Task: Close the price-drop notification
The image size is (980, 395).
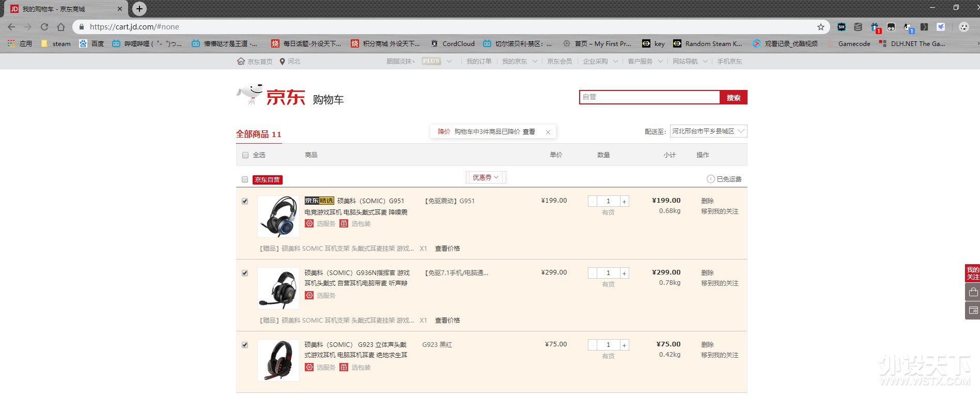Action: point(548,132)
